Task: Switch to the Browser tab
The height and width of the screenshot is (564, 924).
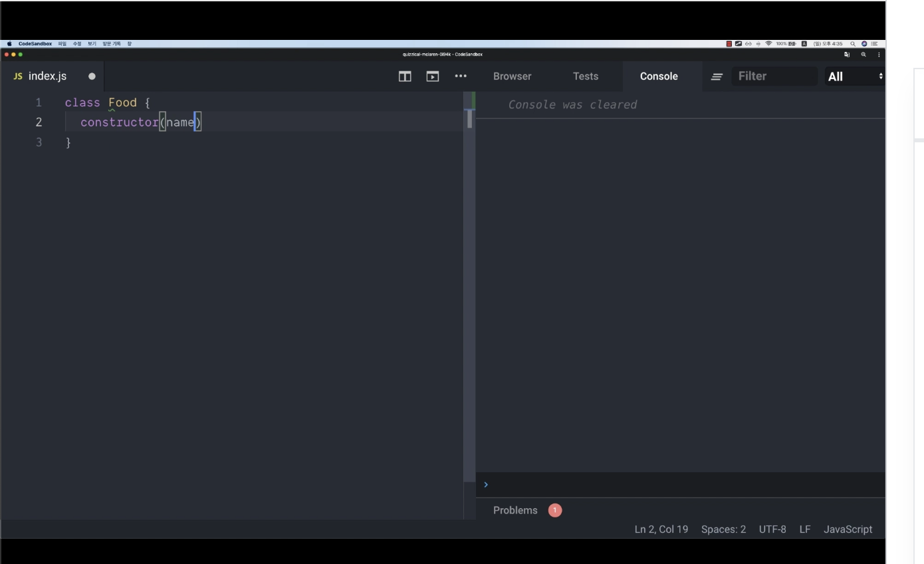Action: (x=513, y=76)
